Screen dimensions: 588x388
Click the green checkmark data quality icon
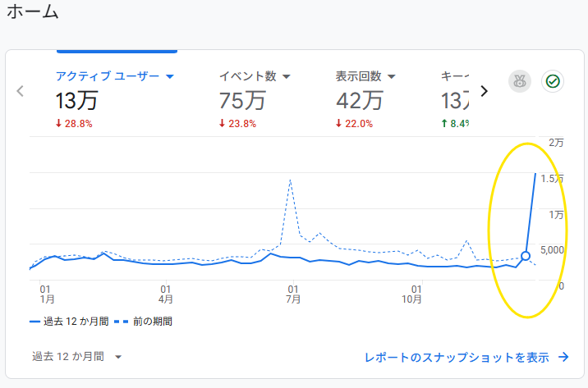[x=553, y=81]
